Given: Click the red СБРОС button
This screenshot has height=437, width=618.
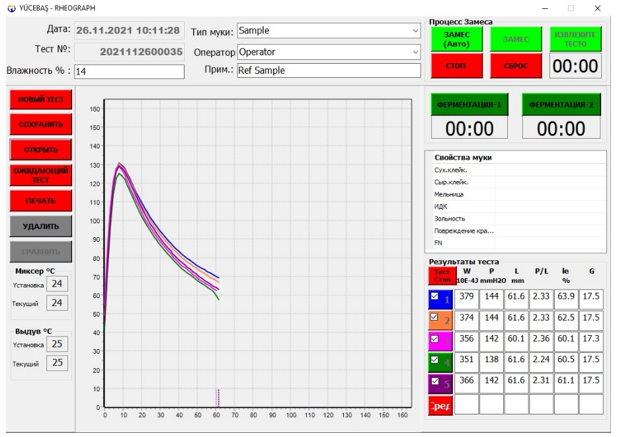Looking at the screenshot, I should click(x=516, y=66).
